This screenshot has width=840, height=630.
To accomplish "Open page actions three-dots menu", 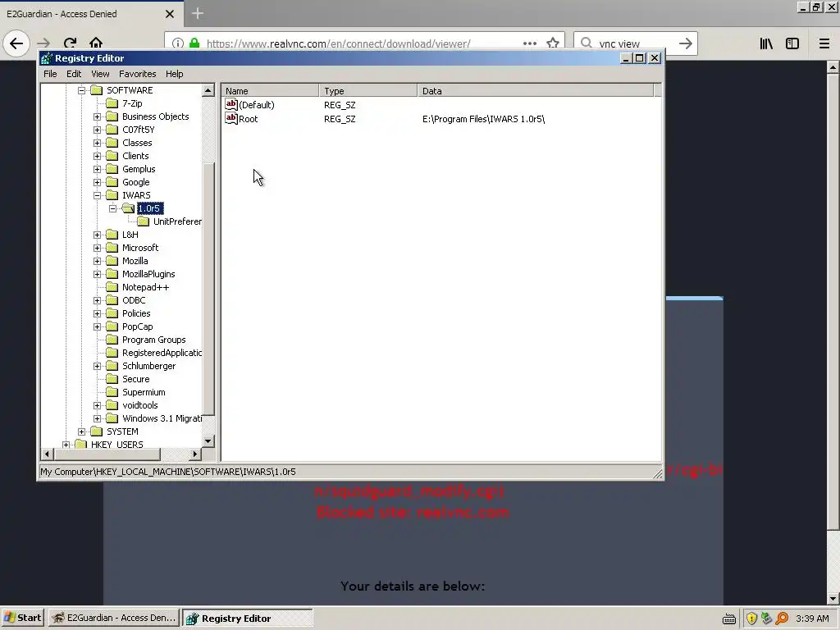I will (529, 43).
